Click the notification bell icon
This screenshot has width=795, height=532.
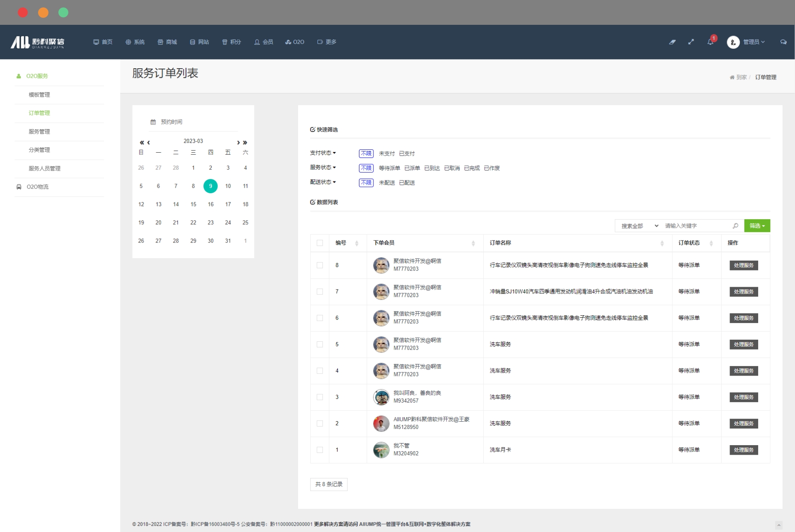[x=710, y=42]
